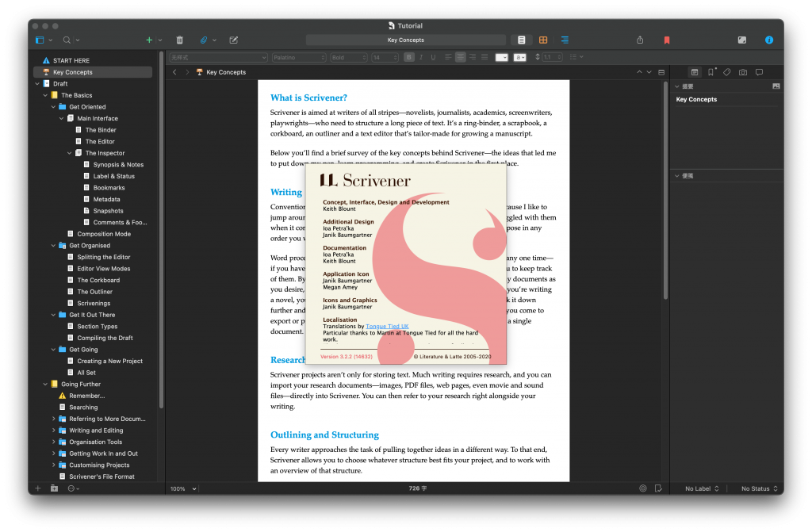This screenshot has height=532, width=812.
Task: Collapse the Inspector synopsis section
Action: (x=677, y=86)
